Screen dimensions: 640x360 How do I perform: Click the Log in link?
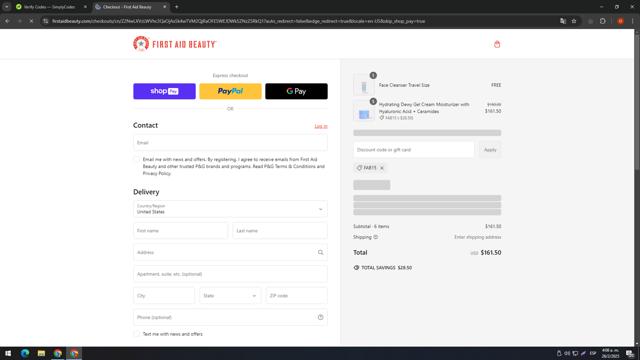pos(321,126)
